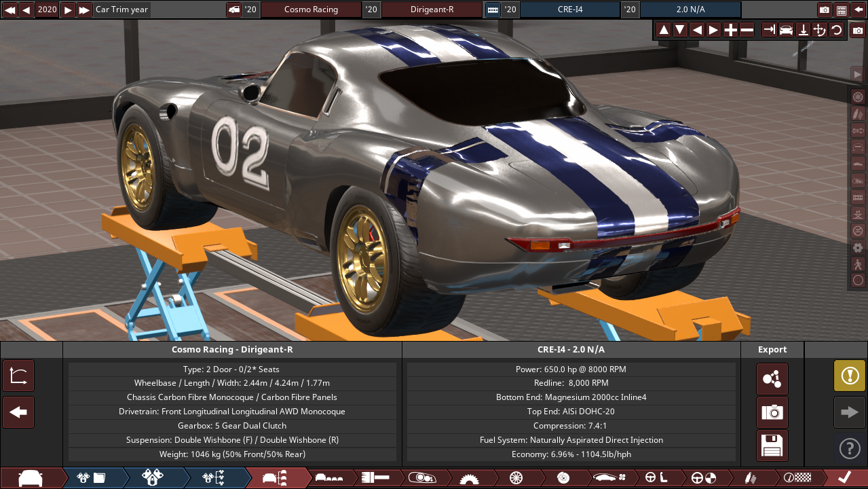Toggle the wheel visibility icon in sidebar
Screen dimensions: 868x489
click(858, 96)
